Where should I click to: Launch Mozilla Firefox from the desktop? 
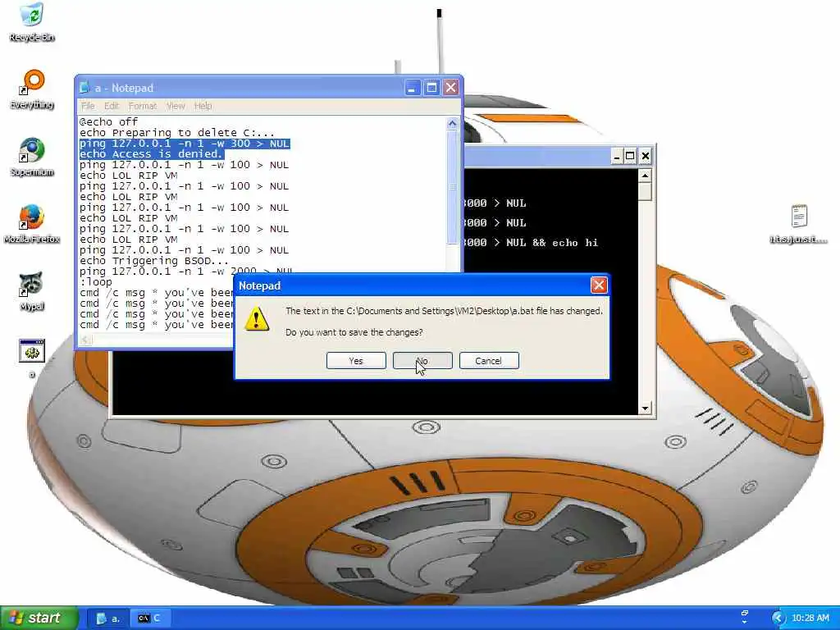click(32, 224)
